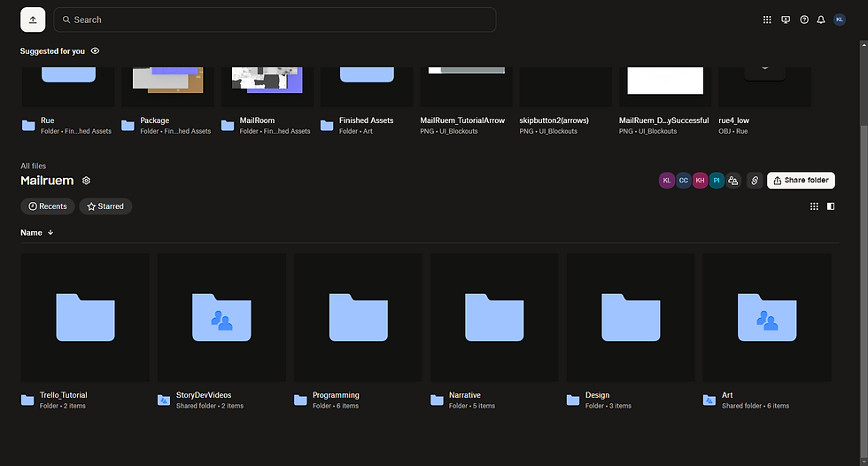Screen dimensions: 868x466
Task: Filter by Recents
Action: pos(48,206)
